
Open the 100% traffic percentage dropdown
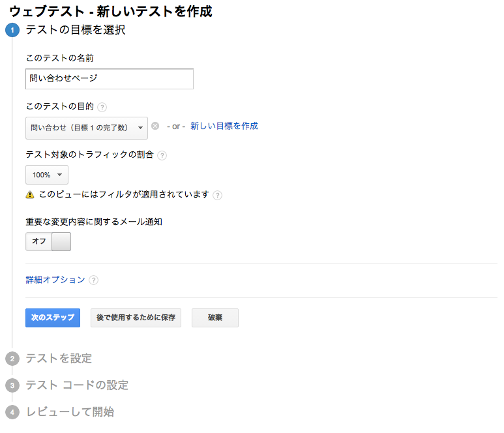click(47, 175)
